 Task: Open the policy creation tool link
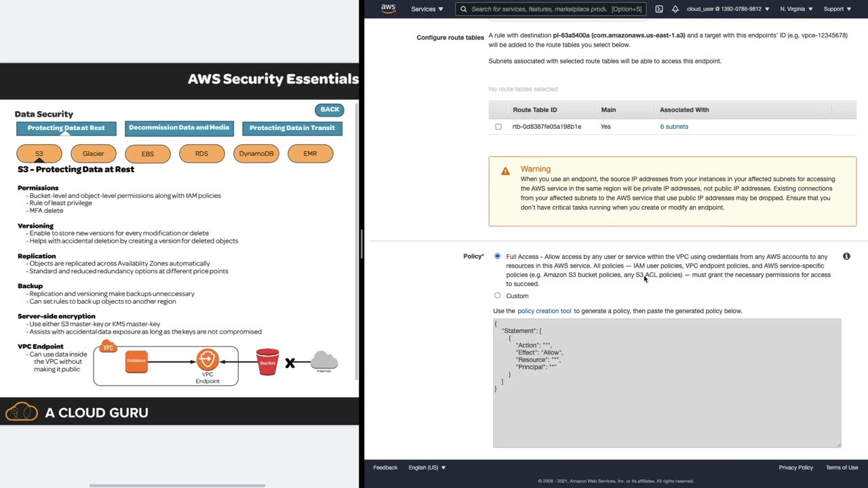point(544,311)
